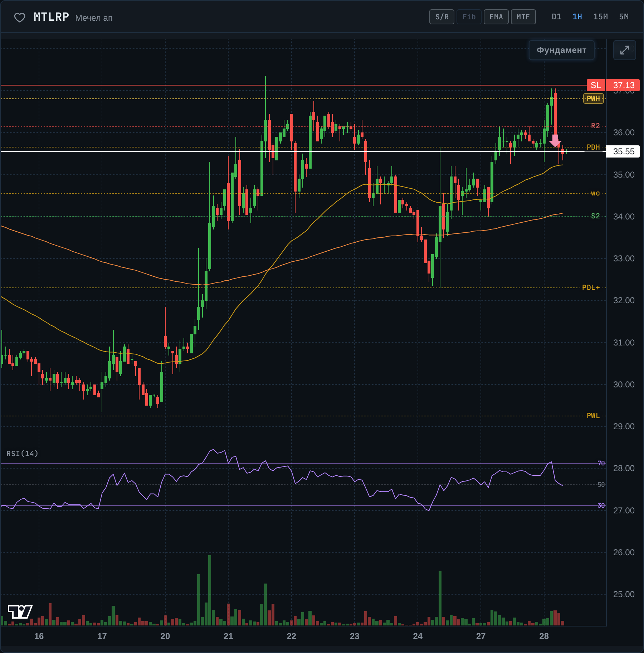The width and height of the screenshot is (644, 653).
Task: Click the RSI 30 level label
Action: click(601, 506)
